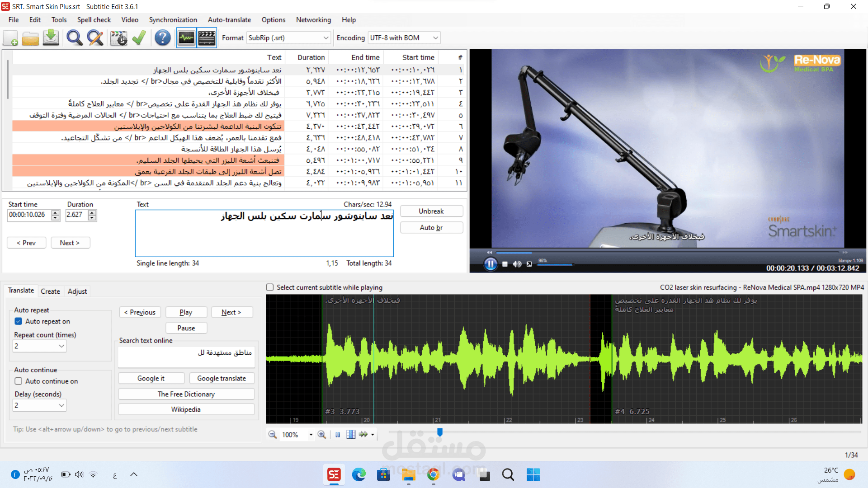Click the New subtitle file icon
The width and height of the screenshot is (868, 488).
point(10,38)
